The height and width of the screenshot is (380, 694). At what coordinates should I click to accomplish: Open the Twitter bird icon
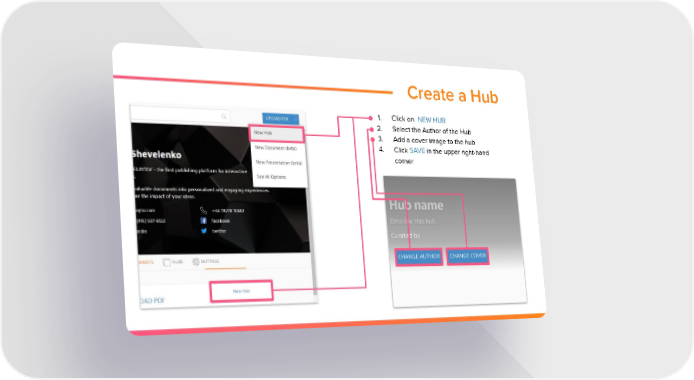pyautogui.click(x=204, y=231)
